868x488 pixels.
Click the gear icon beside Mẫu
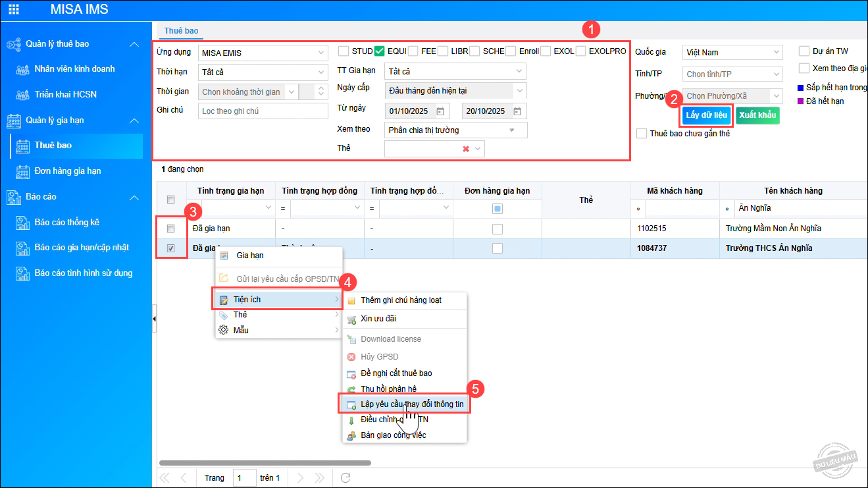224,330
